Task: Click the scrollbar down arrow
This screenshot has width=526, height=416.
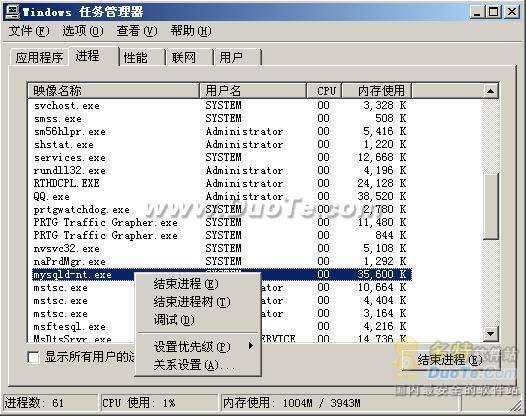Action: pos(490,333)
